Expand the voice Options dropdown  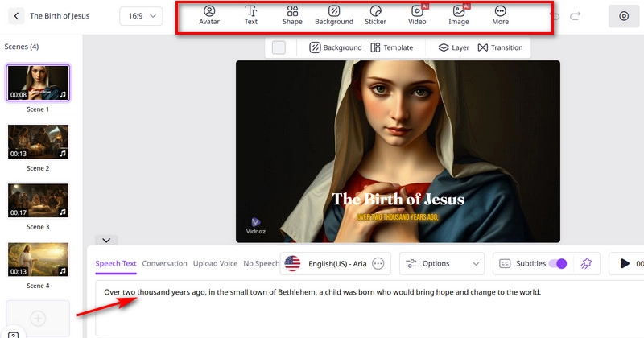tap(442, 263)
